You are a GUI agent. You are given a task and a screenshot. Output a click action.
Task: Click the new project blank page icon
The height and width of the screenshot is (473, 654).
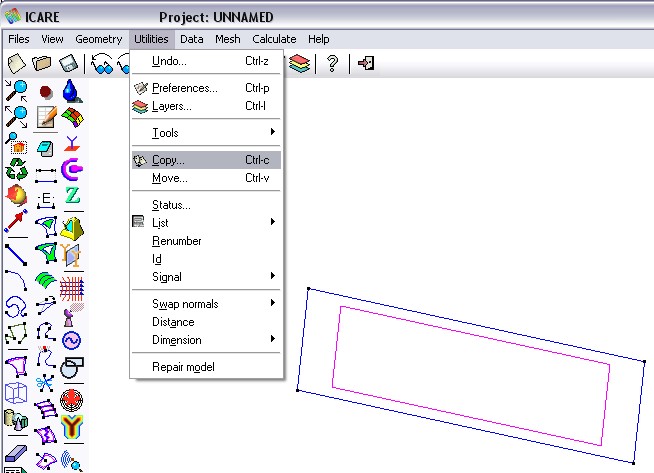pyautogui.click(x=17, y=64)
